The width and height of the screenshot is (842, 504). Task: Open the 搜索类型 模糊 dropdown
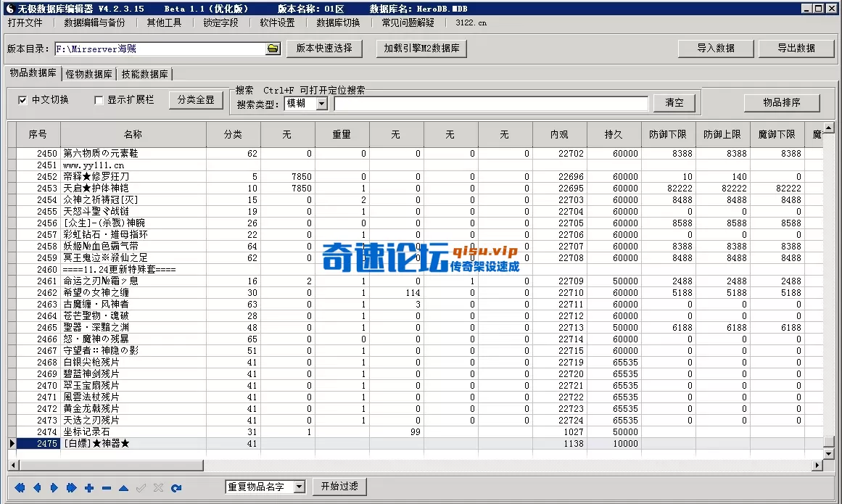point(322,103)
